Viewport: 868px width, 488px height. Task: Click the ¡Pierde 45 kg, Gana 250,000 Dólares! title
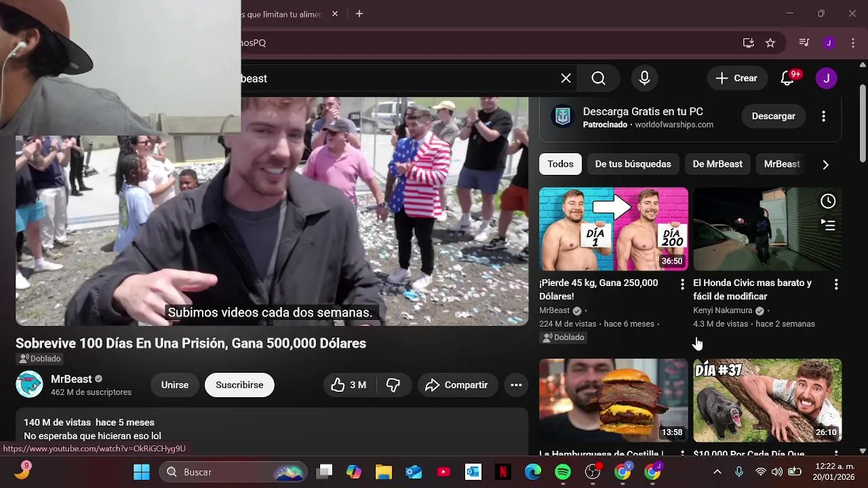599,289
